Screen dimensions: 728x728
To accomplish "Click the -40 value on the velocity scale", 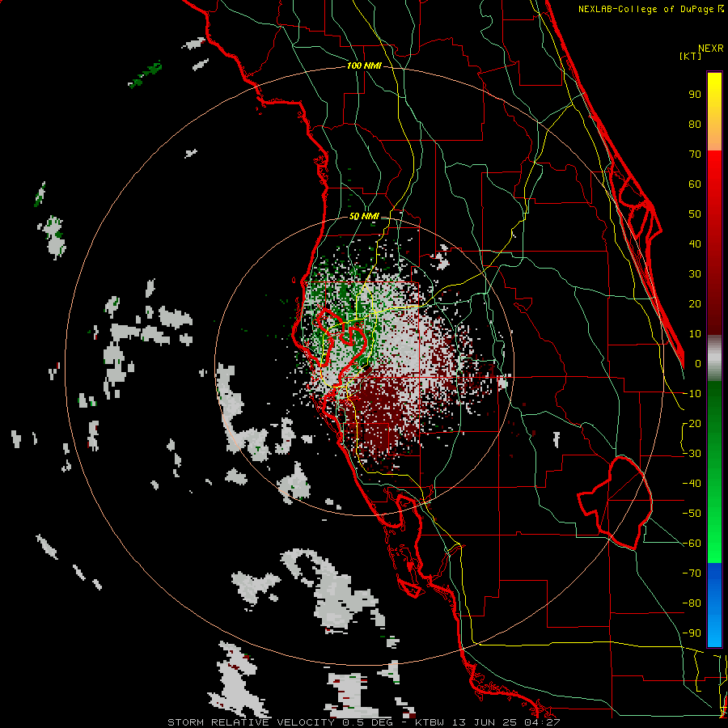I will tap(692, 484).
